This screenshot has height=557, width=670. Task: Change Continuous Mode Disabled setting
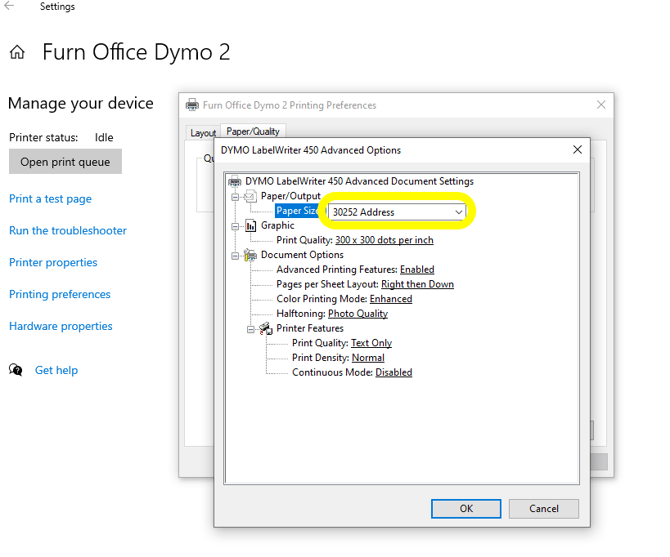tap(393, 373)
